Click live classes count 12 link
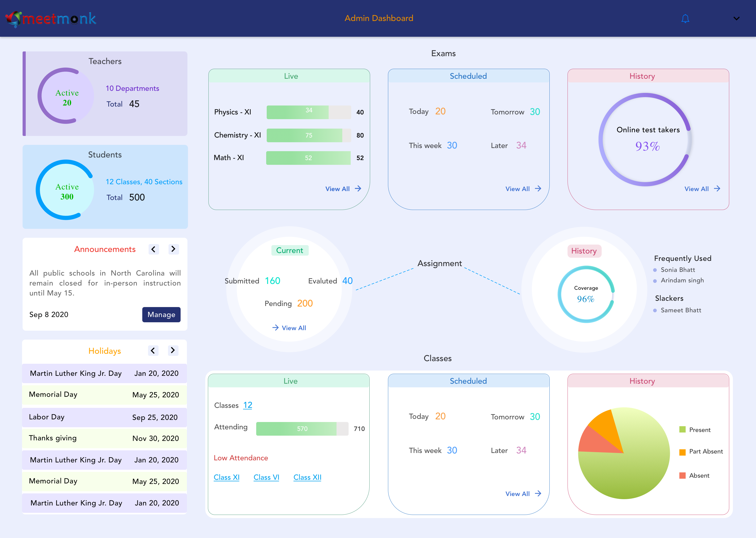The height and width of the screenshot is (538, 756). point(248,405)
